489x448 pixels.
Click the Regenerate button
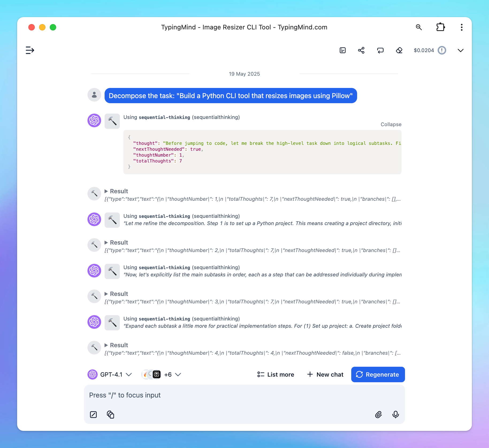(x=378, y=374)
